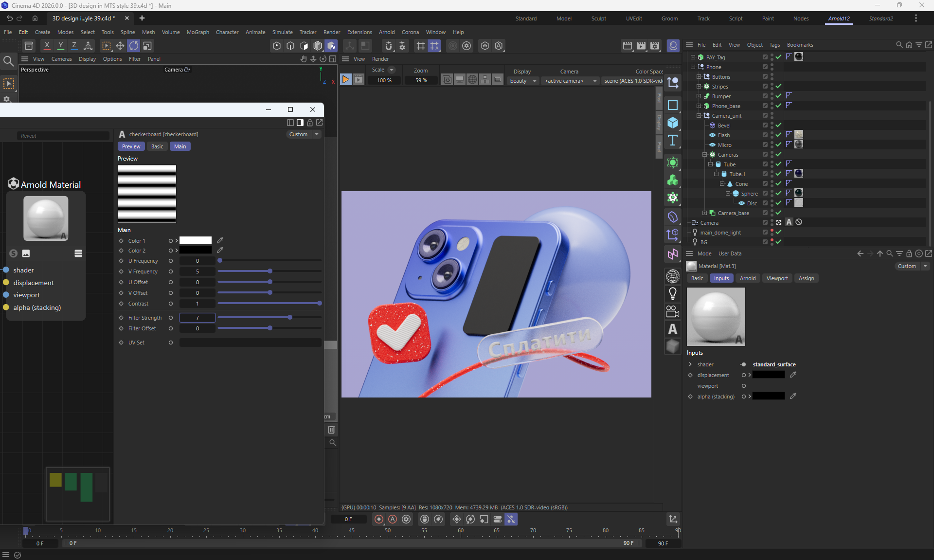
Task: Click the Assign tab button
Action: (x=806, y=278)
